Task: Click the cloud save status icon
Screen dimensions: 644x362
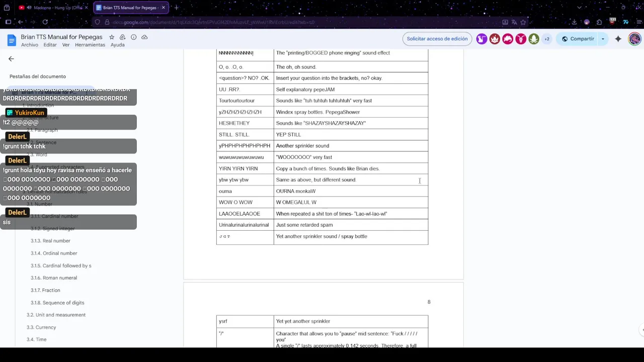Action: tap(144, 37)
